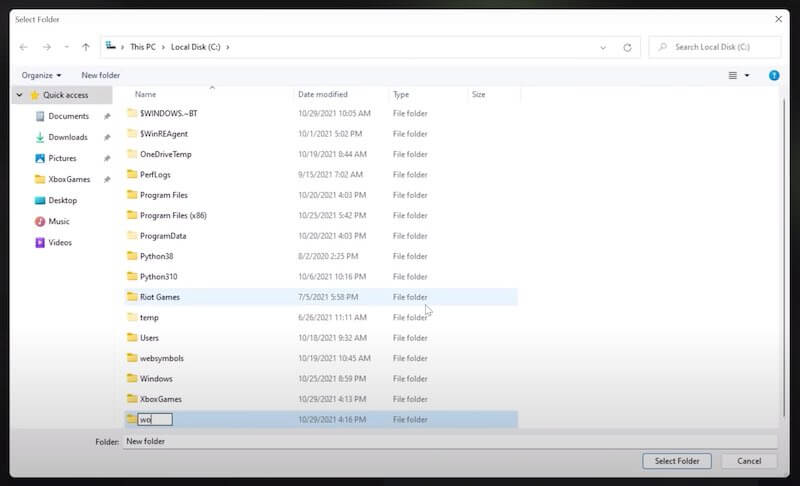Refresh the Local Disk folder view

tap(627, 47)
